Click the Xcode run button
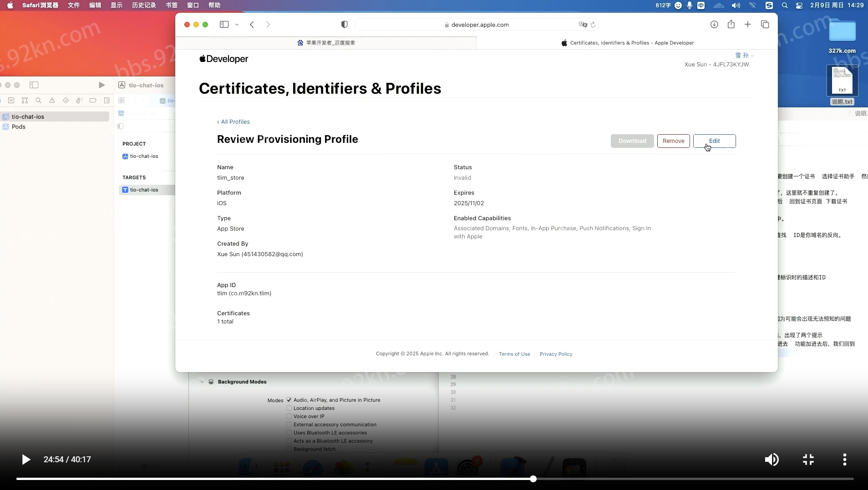The width and height of the screenshot is (868, 490). point(102,85)
